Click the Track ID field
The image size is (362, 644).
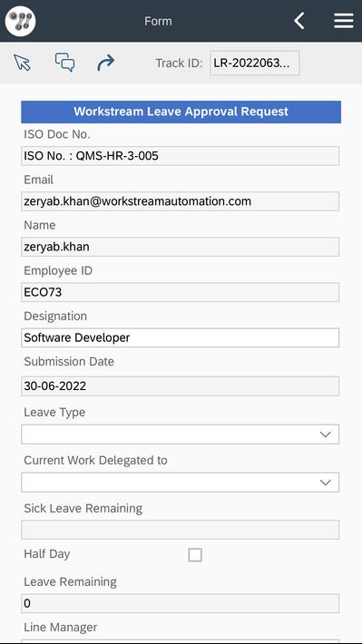click(x=254, y=63)
